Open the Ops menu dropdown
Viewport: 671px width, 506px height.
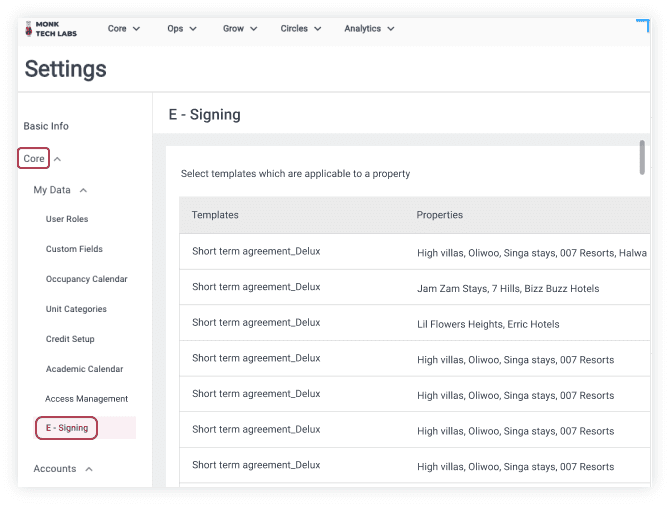click(x=182, y=29)
